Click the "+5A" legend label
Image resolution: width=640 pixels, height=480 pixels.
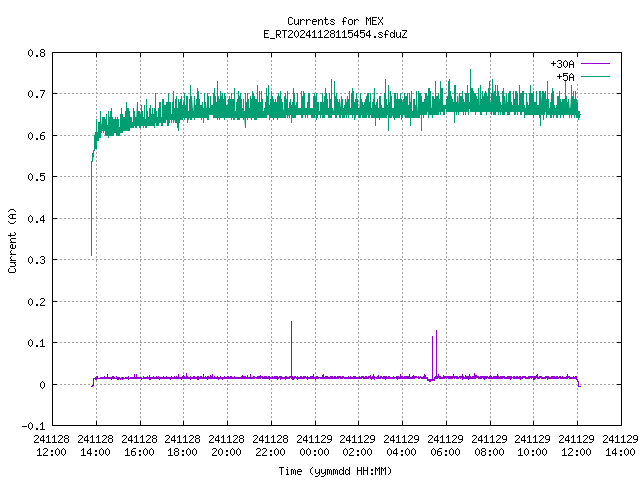[x=565, y=77]
